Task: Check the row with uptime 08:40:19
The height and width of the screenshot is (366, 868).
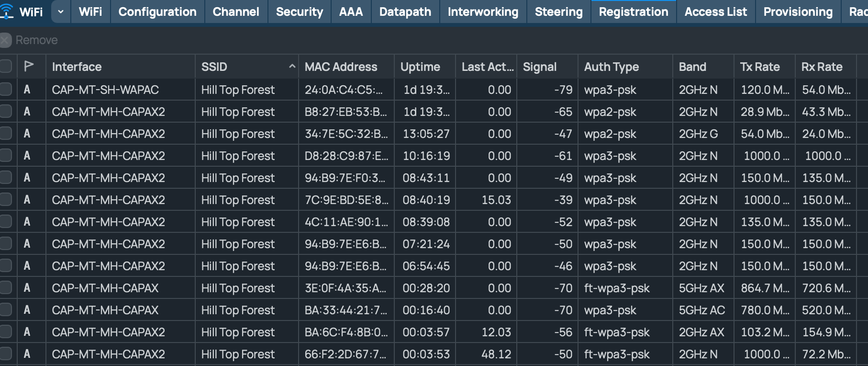Action: (5, 199)
